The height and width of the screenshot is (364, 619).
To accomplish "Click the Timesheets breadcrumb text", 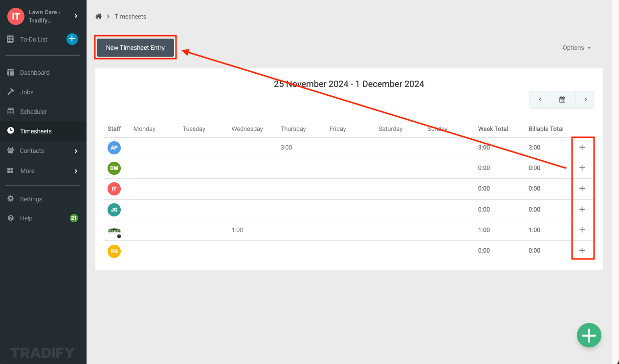I will (x=130, y=16).
